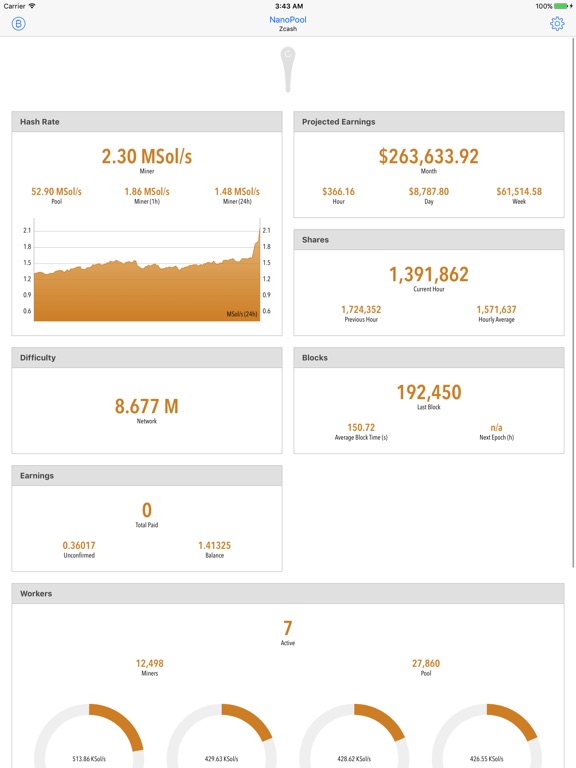
Task: Tap the 3:43 AM clock
Action: pyautogui.click(x=288, y=6)
